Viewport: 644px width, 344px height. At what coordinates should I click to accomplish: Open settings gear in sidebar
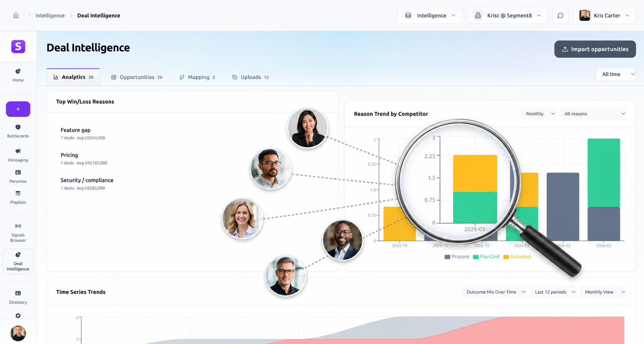click(18, 315)
